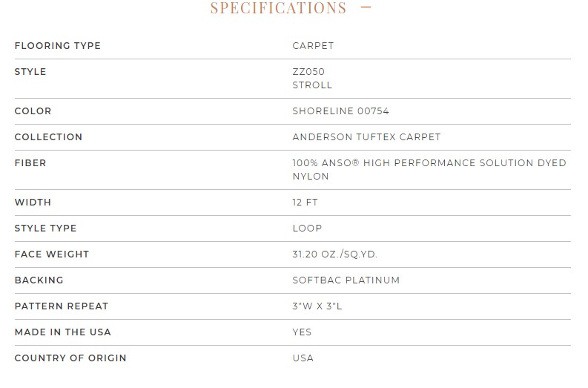Click YES beside Made in the USA

click(x=302, y=332)
